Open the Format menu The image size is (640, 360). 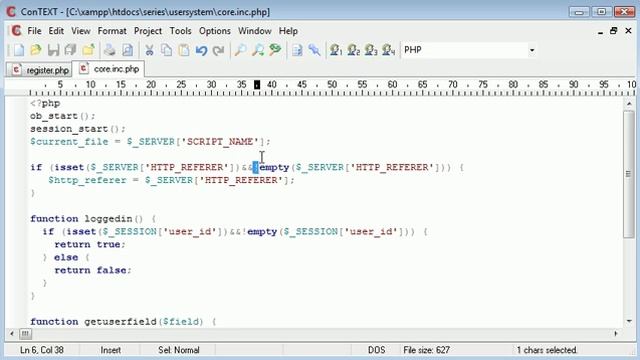pos(112,31)
